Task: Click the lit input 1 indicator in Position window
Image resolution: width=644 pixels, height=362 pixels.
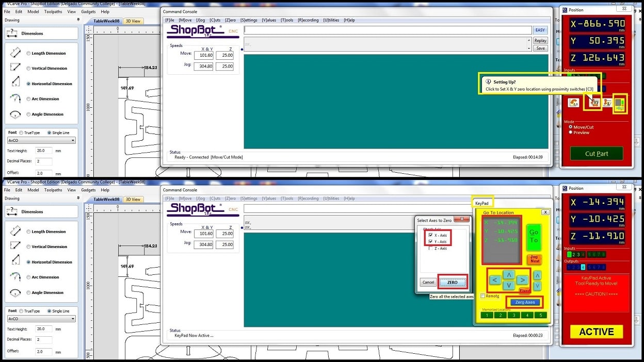Action: (x=569, y=254)
